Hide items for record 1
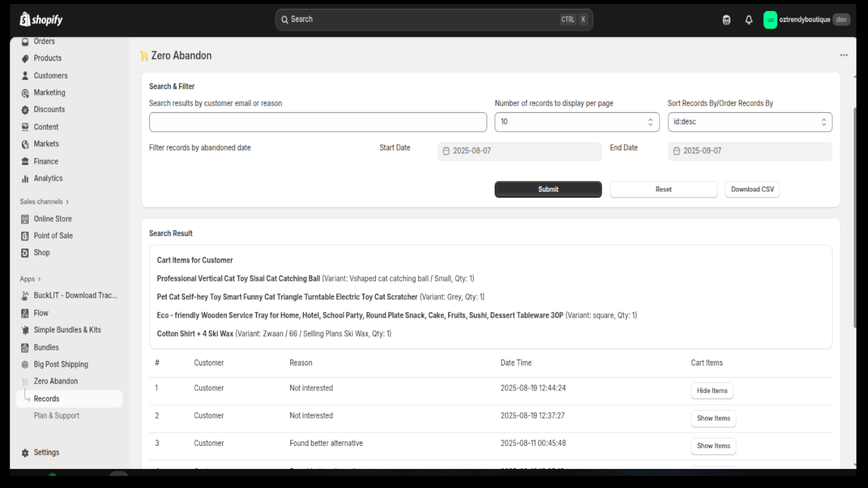Image resolution: width=868 pixels, height=488 pixels. pos(712,391)
